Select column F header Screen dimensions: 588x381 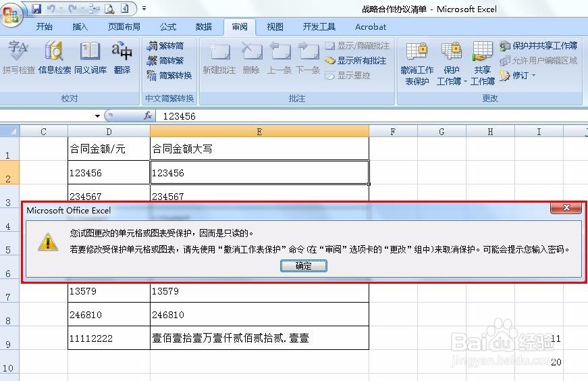pyautogui.click(x=393, y=132)
